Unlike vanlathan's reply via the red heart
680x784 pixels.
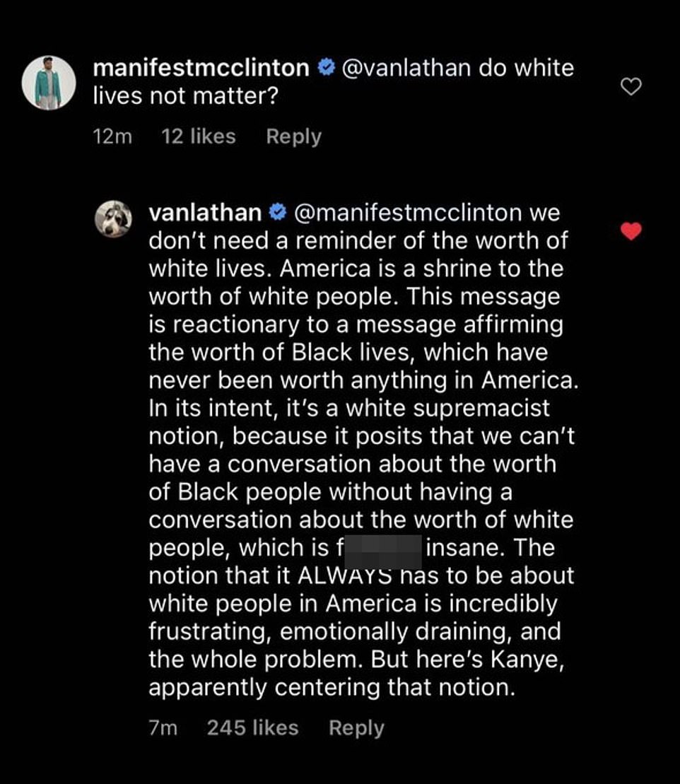click(631, 230)
